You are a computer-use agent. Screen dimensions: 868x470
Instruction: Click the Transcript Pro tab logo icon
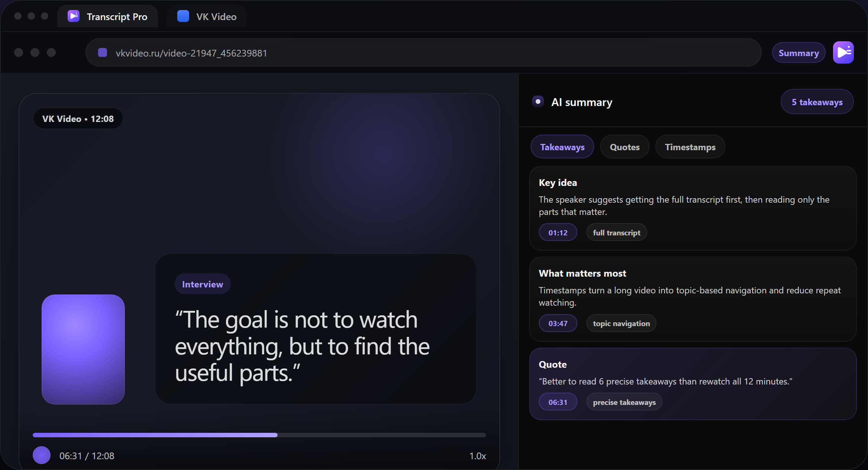[74, 16]
